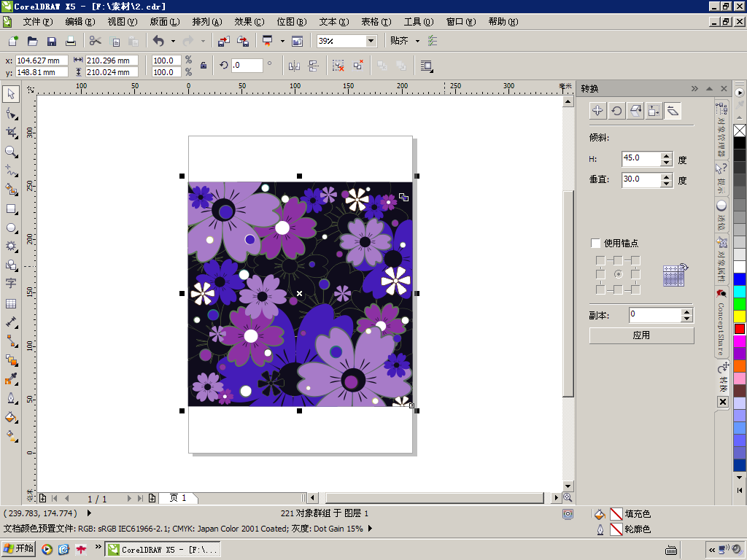The width and height of the screenshot is (747, 560).
Task: Click the 应用 apply button
Action: (640, 335)
